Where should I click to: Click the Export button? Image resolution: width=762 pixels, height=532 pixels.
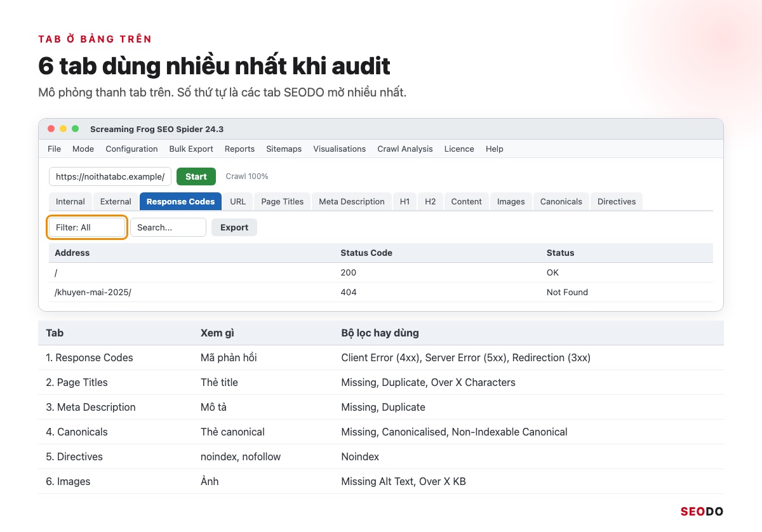coord(234,227)
